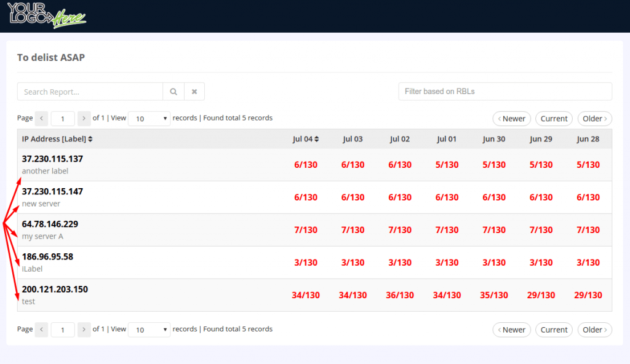Image resolution: width=630 pixels, height=364 pixels.
Task: Click the next page arrow at bottom pagination
Action: click(84, 330)
